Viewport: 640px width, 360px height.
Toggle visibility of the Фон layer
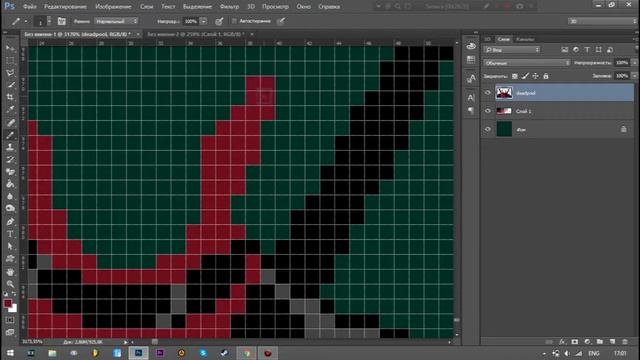[488, 129]
